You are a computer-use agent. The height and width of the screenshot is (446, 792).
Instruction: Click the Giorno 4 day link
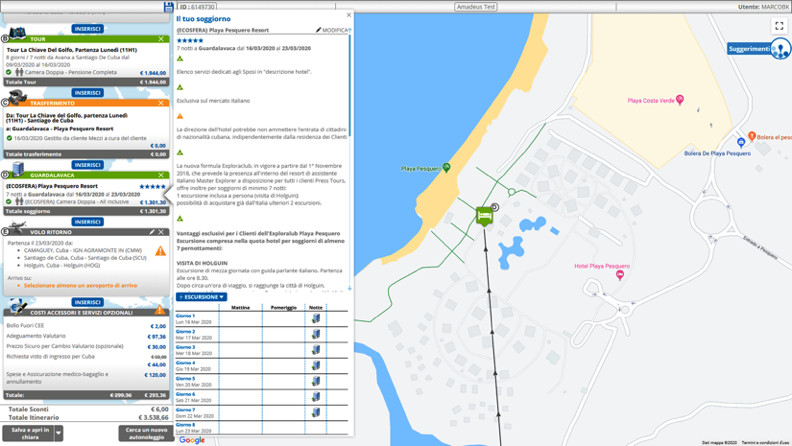(x=185, y=363)
